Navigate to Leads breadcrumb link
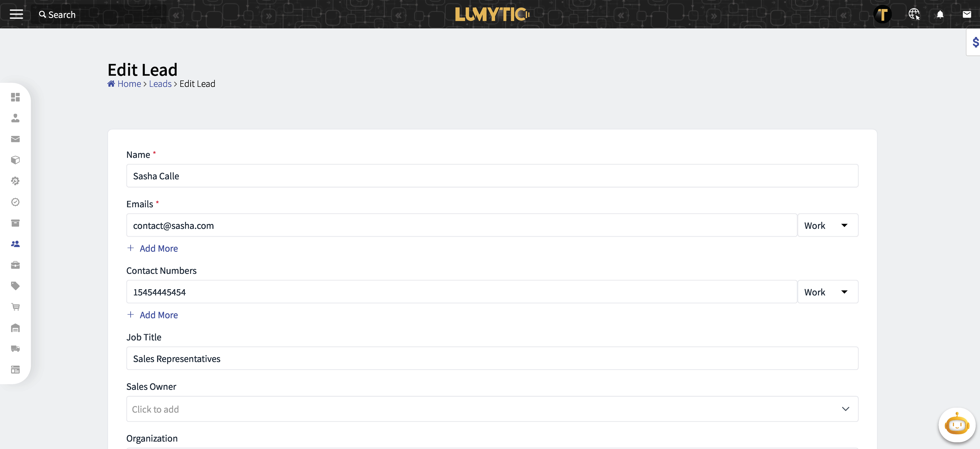This screenshot has height=449, width=980. click(160, 84)
